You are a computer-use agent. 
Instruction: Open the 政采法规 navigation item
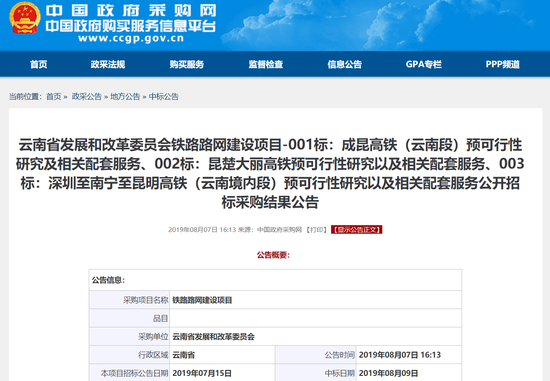[x=108, y=64]
